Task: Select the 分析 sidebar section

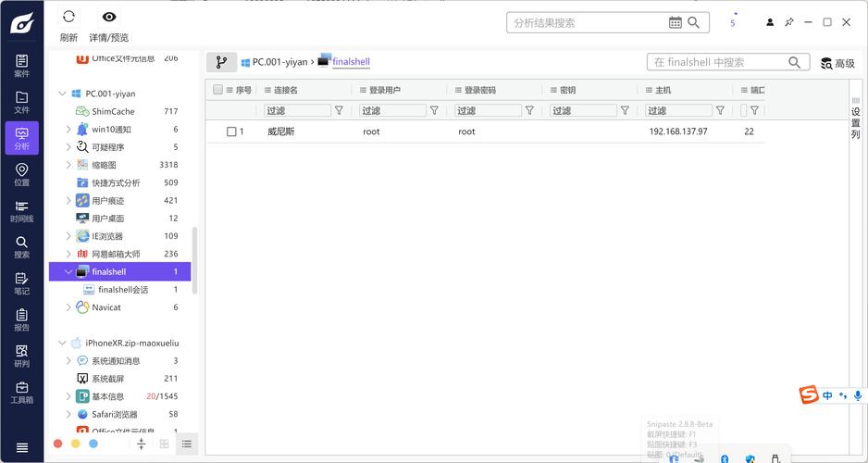Action: 21,139
